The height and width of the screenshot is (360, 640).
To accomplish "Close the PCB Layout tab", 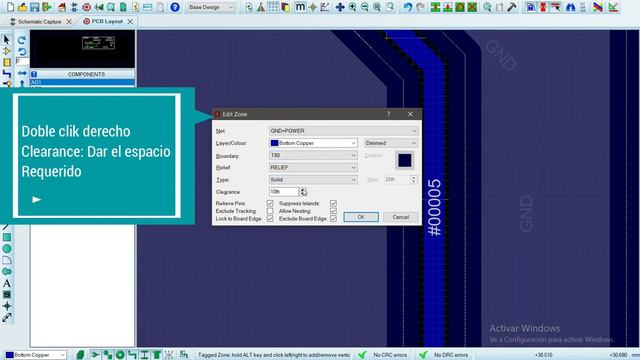I will click(130, 21).
